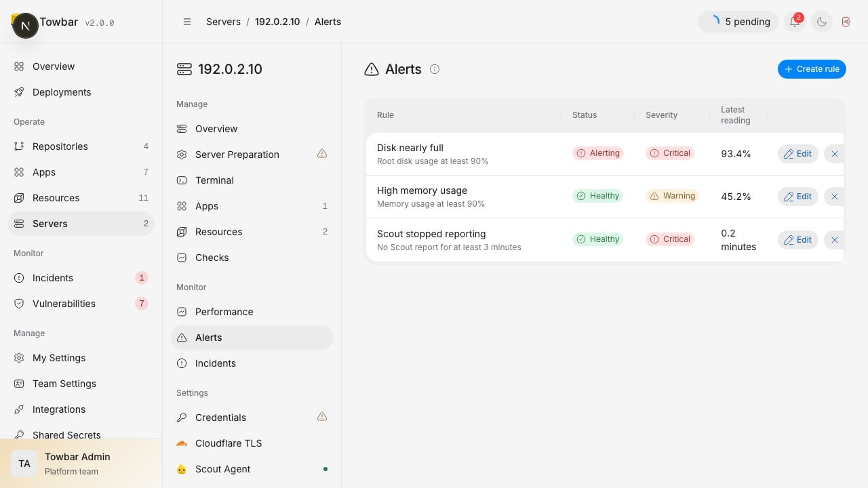Image resolution: width=868 pixels, height=488 pixels.
Task: Click the warning icon on Server Preparation
Action: click(x=322, y=154)
